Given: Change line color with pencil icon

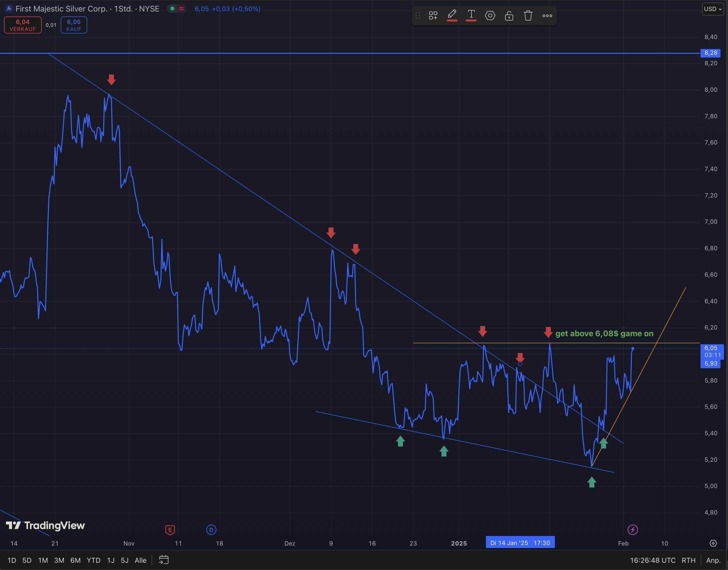Looking at the screenshot, I should pyautogui.click(x=452, y=15).
